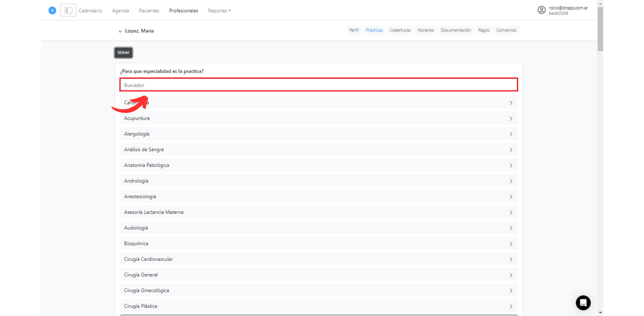Switch to the Coberturas tab
Screen dimensions: 644x316
(400, 30)
